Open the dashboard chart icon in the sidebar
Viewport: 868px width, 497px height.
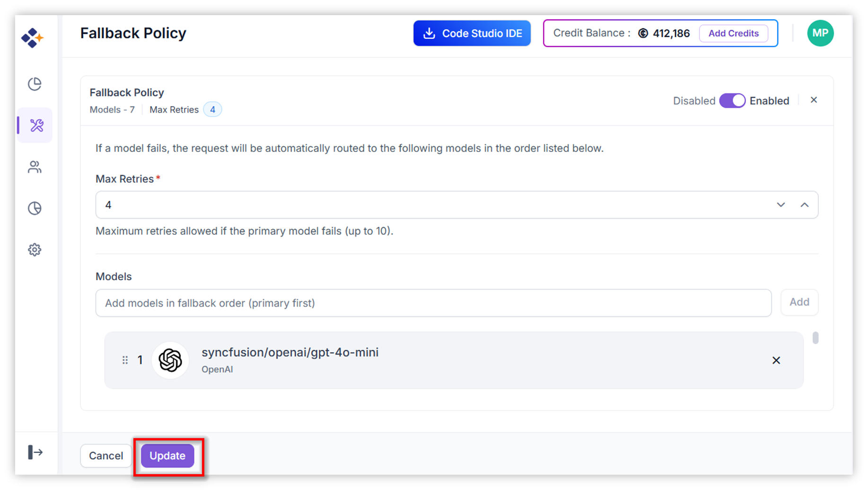35,84
